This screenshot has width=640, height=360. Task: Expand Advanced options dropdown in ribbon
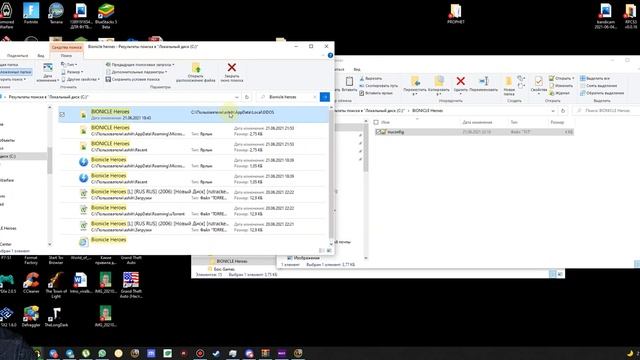point(137,72)
